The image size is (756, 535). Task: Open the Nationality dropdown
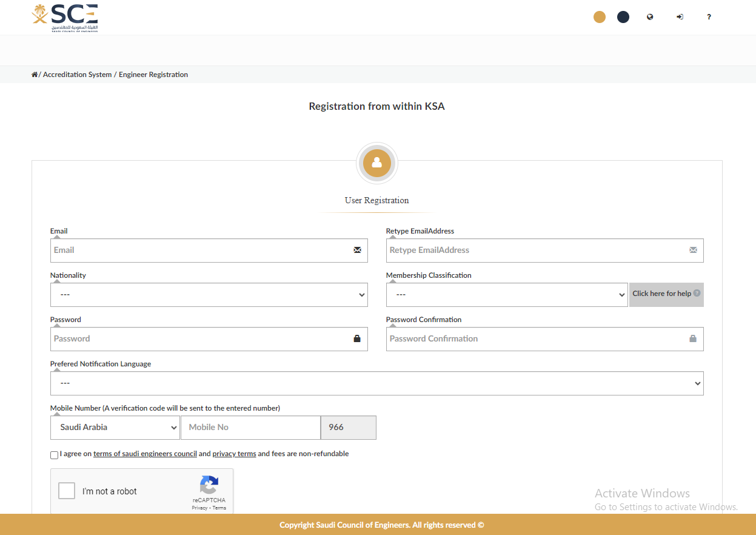coord(209,295)
